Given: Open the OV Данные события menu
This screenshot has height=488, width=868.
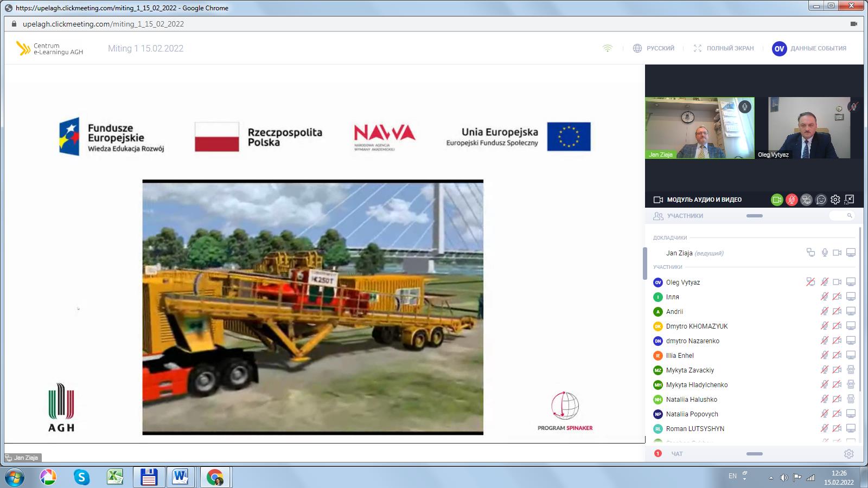Looking at the screenshot, I should coord(809,48).
